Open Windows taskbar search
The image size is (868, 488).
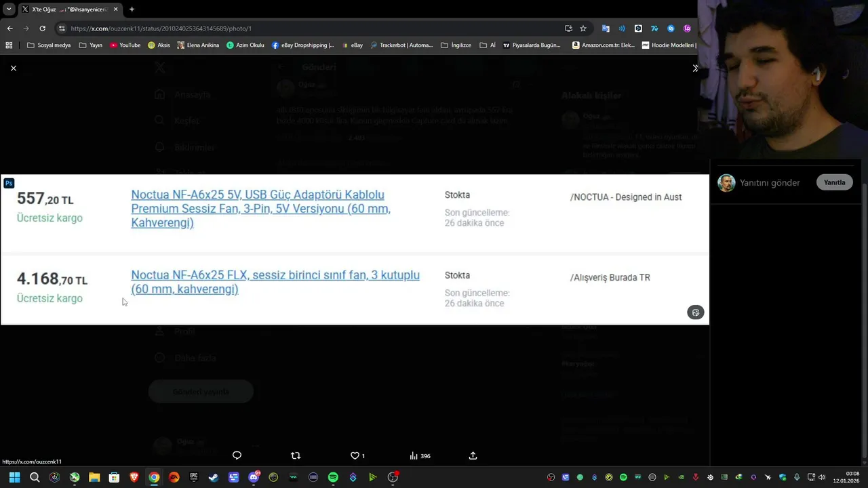[35, 477]
